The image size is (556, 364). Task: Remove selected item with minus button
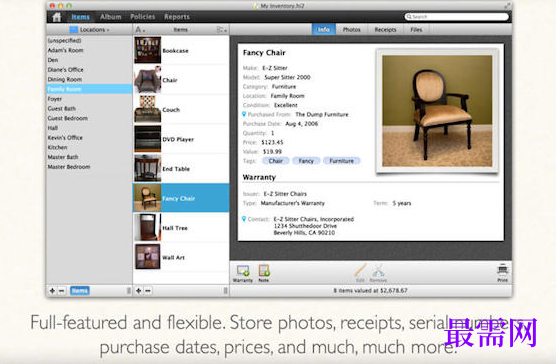tap(148, 291)
